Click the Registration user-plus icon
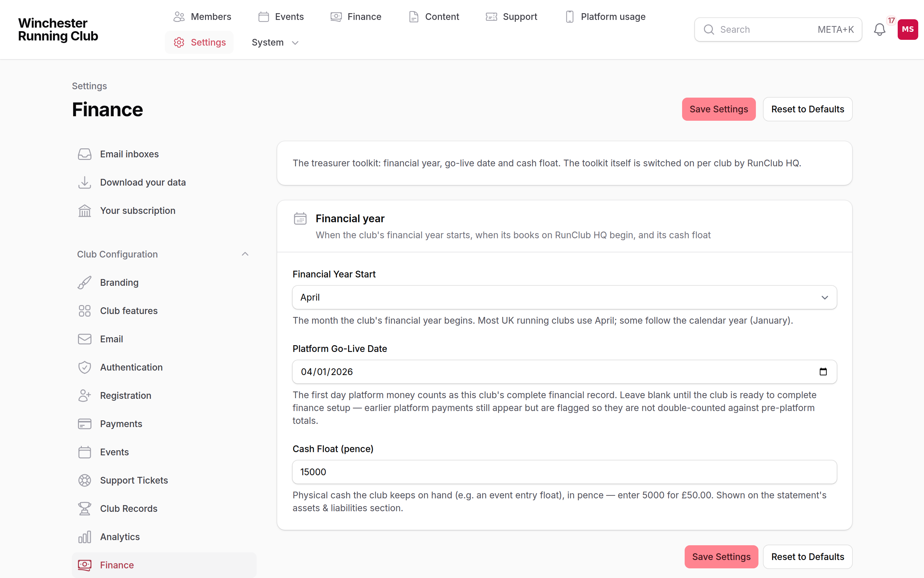The image size is (924, 578). 84,396
